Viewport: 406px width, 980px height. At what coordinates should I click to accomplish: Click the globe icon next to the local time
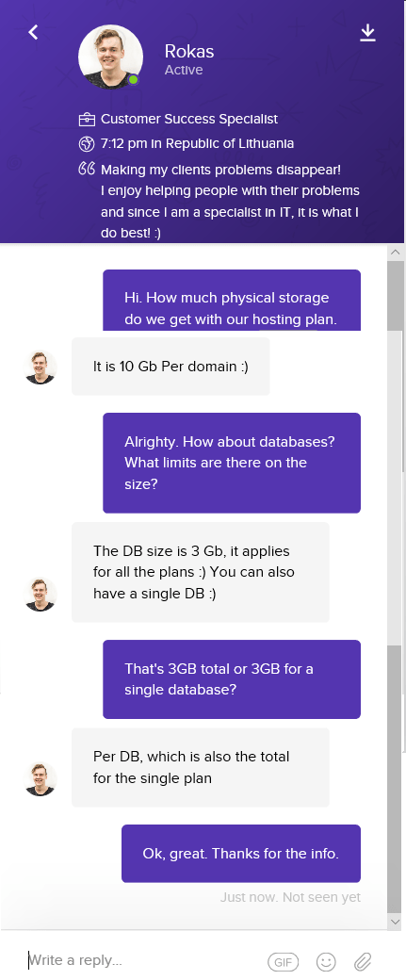coord(87,144)
